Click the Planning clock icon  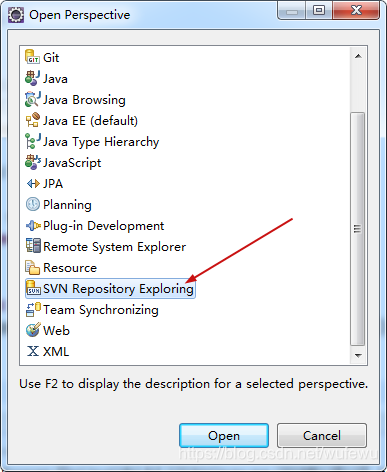pos(33,204)
